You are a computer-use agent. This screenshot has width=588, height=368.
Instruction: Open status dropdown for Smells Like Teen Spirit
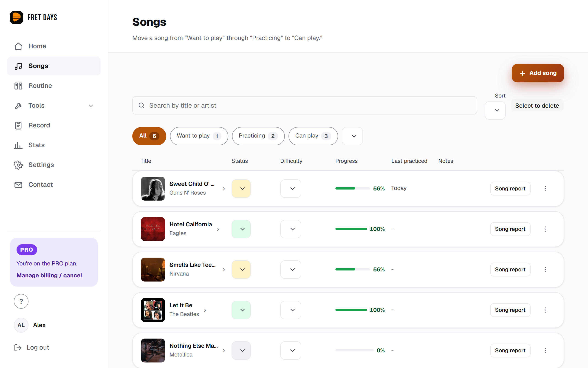coord(241,269)
